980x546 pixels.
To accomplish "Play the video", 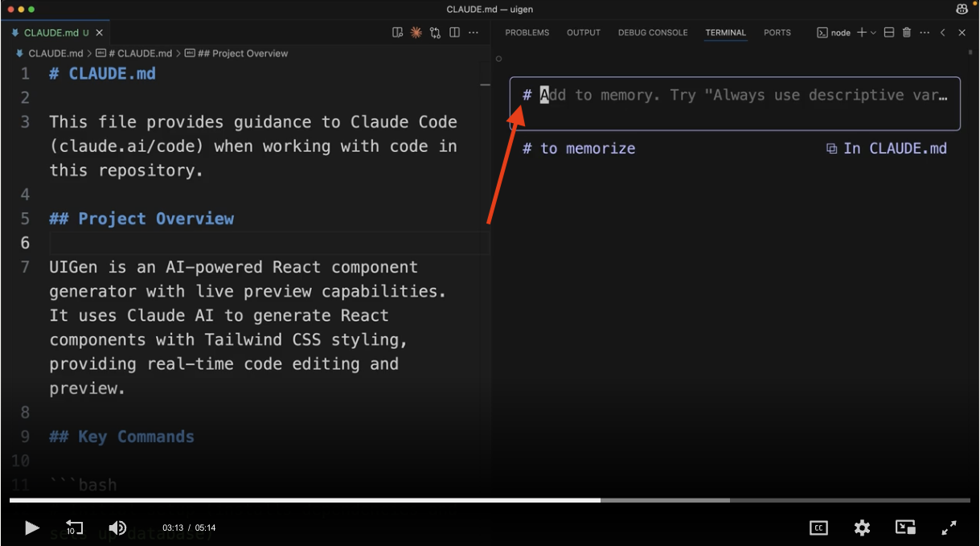I will point(32,528).
